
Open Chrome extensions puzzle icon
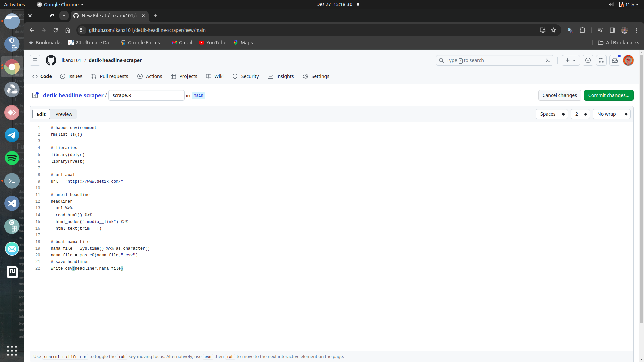tap(582, 30)
